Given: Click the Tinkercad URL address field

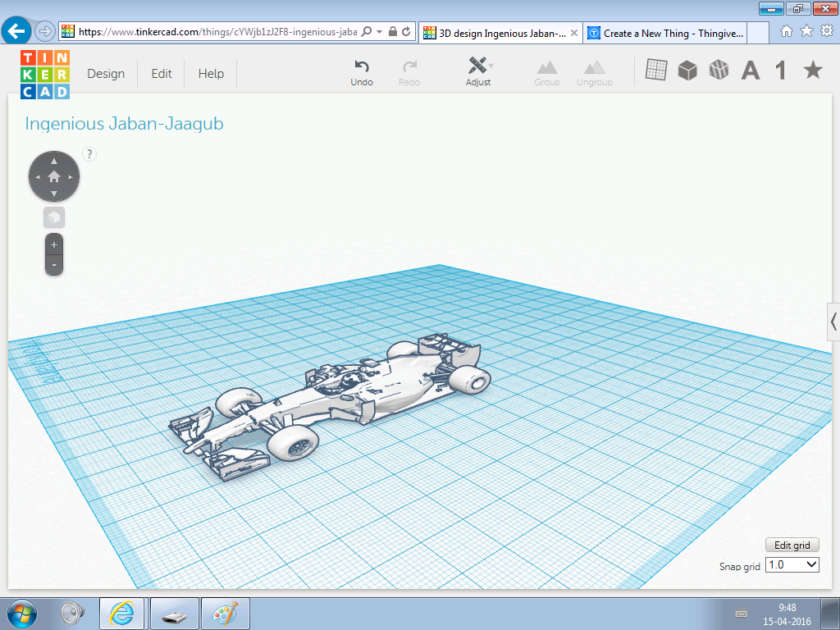Looking at the screenshot, I should 217,32.
